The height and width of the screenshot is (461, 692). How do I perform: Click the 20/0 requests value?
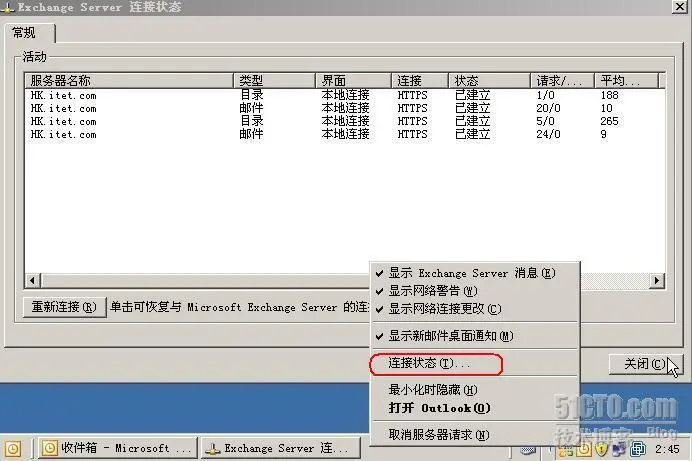(x=549, y=109)
